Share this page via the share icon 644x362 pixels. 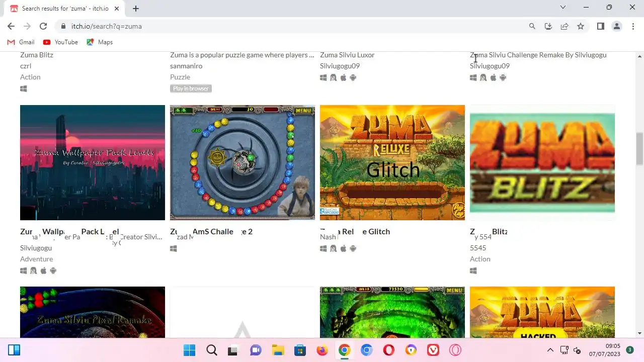pyautogui.click(x=565, y=26)
